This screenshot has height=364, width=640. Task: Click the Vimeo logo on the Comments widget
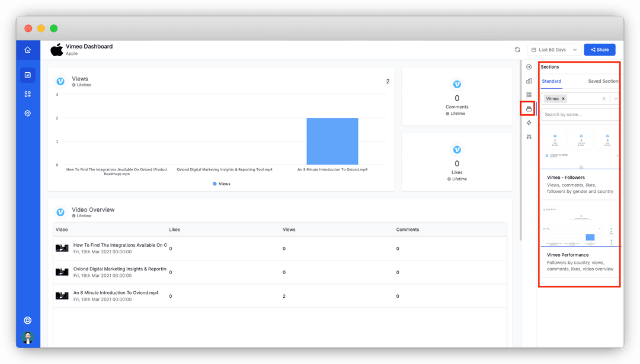point(457,85)
